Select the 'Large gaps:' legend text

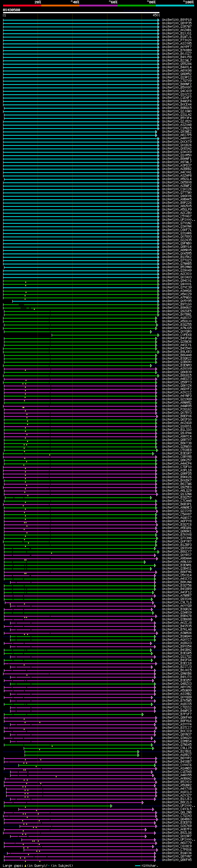coord(13,866)
